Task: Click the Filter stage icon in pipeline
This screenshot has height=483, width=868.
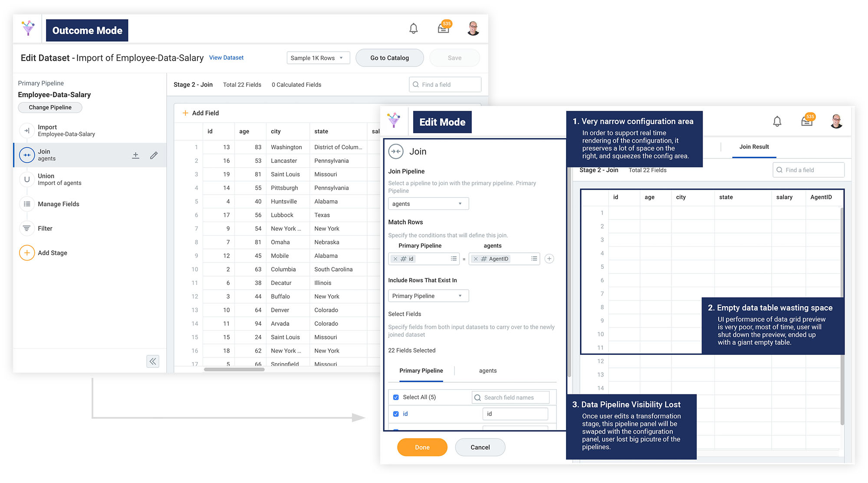Action: (27, 228)
